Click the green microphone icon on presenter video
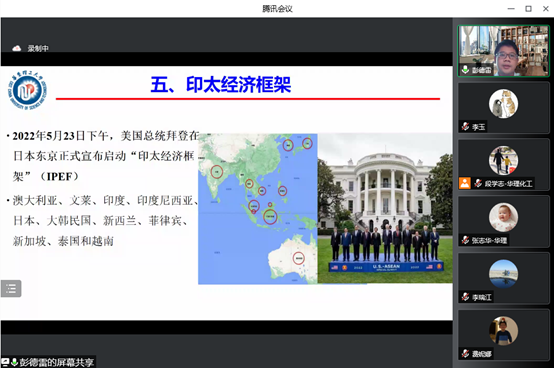This screenshot has height=368, width=554. (x=466, y=69)
